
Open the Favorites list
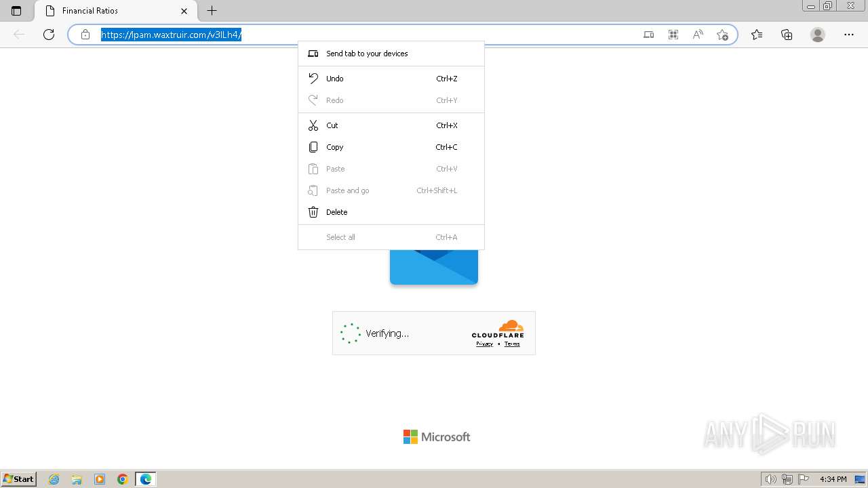click(x=757, y=35)
